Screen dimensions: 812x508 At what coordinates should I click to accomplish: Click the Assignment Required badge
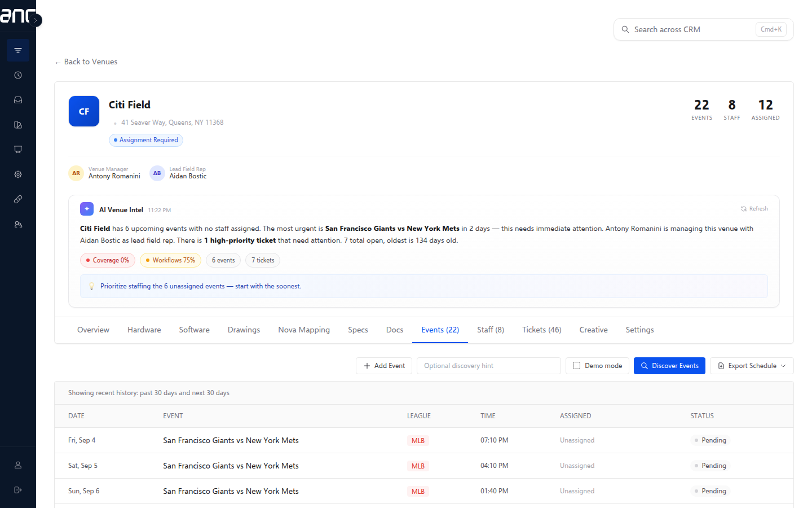tap(146, 140)
